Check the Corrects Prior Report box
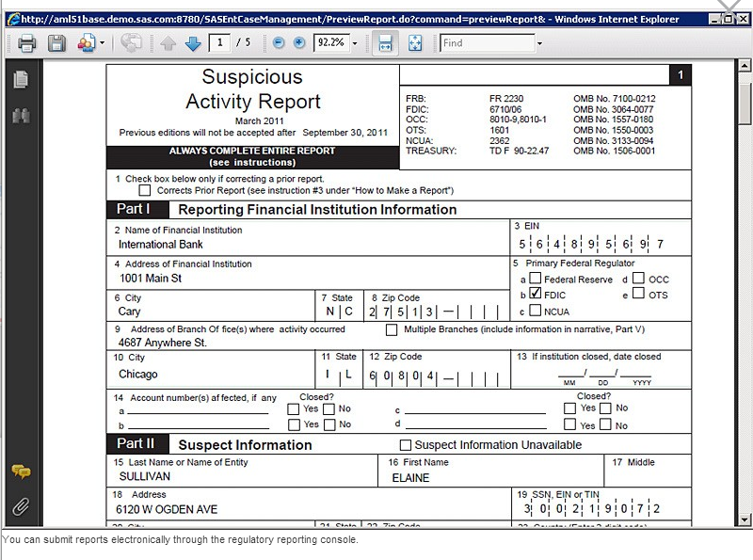Image resolution: width=753 pixels, height=560 pixels. (x=145, y=190)
